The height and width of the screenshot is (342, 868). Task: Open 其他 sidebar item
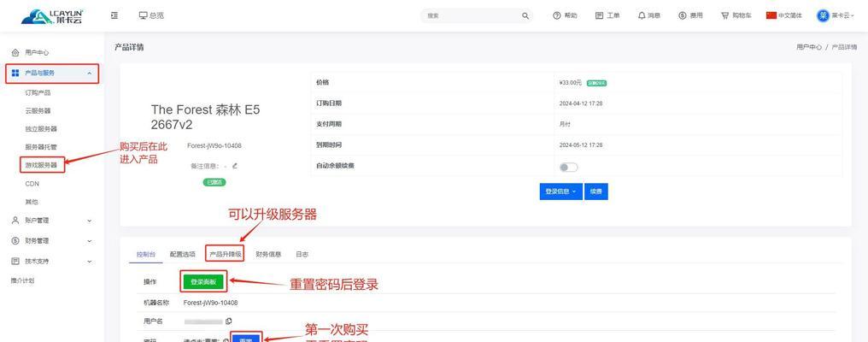click(x=32, y=202)
